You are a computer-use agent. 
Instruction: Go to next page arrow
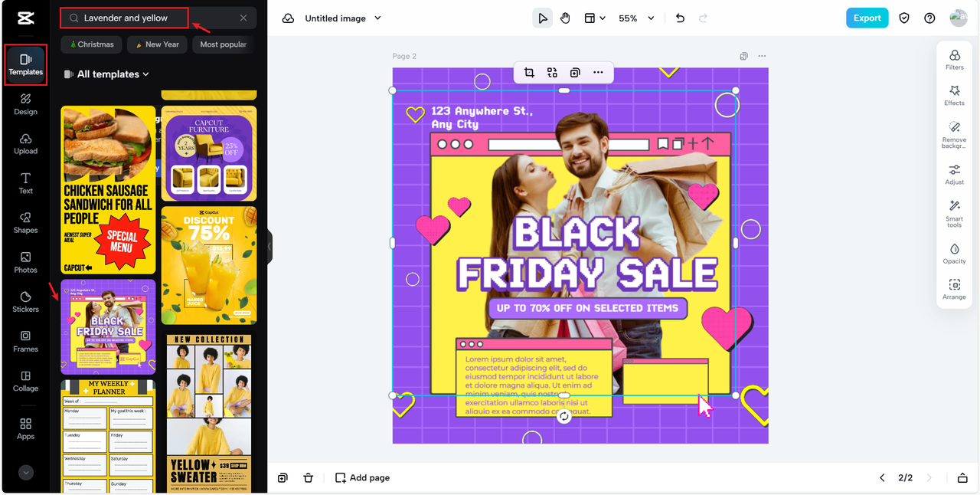coord(929,477)
